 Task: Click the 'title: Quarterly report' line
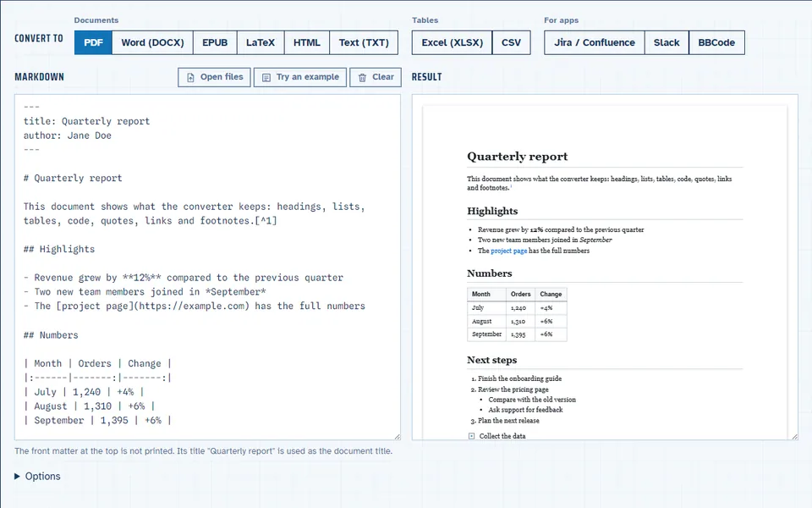point(86,121)
